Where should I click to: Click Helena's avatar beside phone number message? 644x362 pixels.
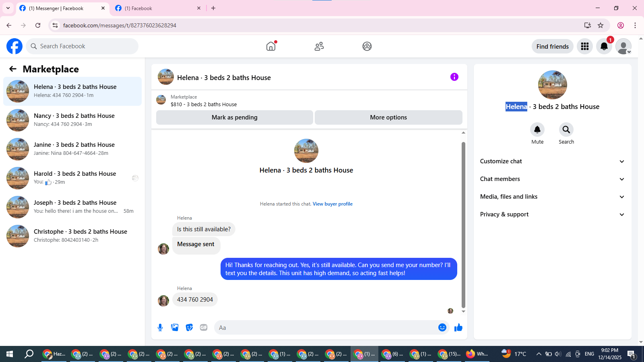click(163, 301)
